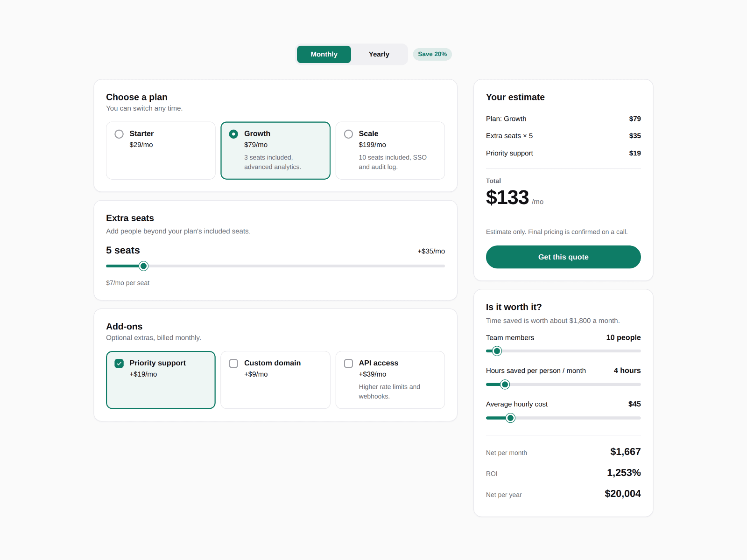Click the 'Time saved is worth about $1,800' text
Viewport: 747px width, 560px height.
click(x=553, y=321)
